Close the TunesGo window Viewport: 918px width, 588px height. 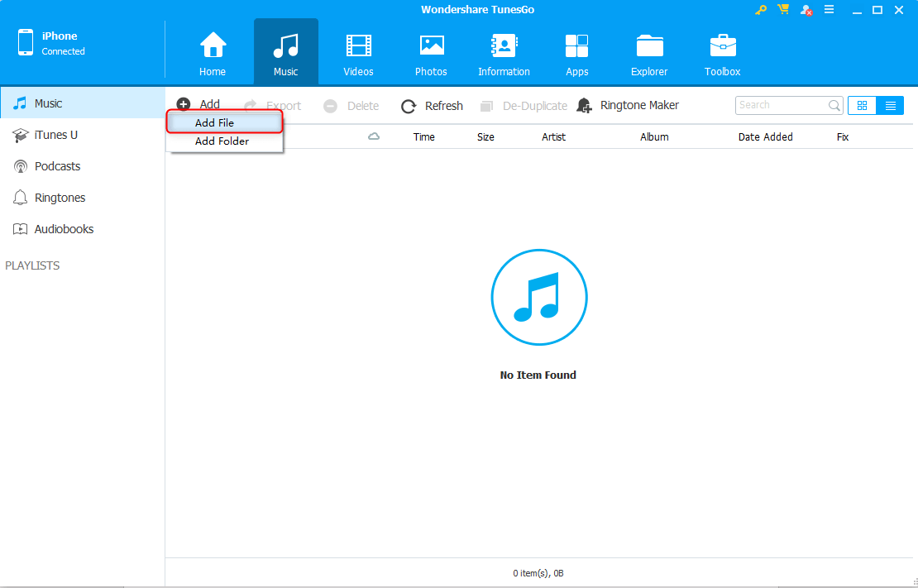click(x=899, y=9)
